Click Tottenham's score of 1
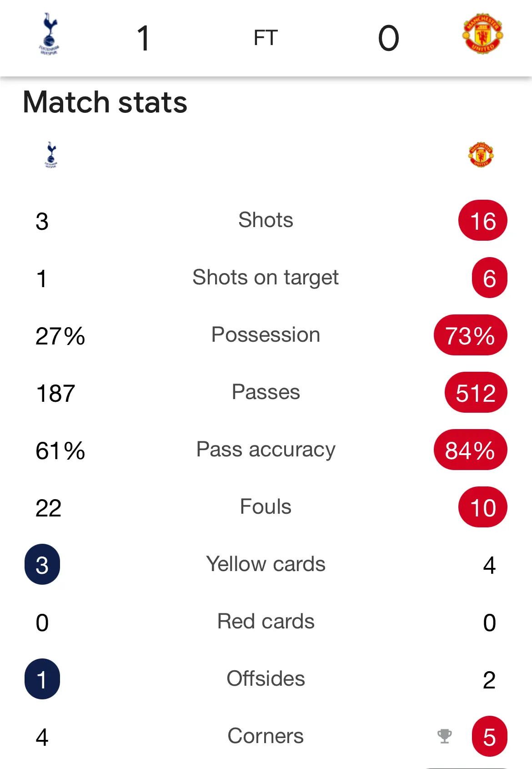This screenshot has height=769, width=532. [x=143, y=38]
